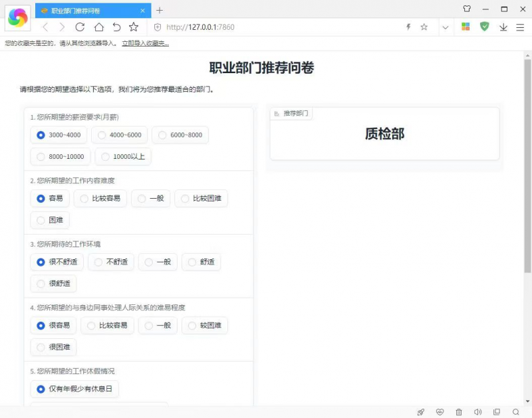The height and width of the screenshot is (418, 532).
Task: Toggle the speaker sound icon in the status bar
Action: coord(477,412)
